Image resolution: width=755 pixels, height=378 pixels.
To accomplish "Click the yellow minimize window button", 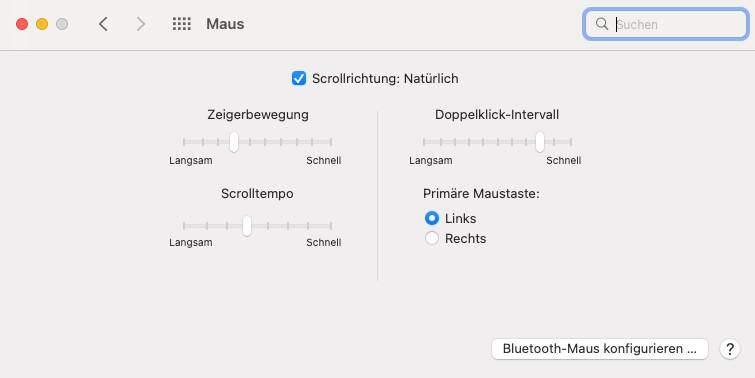I will pos(42,24).
